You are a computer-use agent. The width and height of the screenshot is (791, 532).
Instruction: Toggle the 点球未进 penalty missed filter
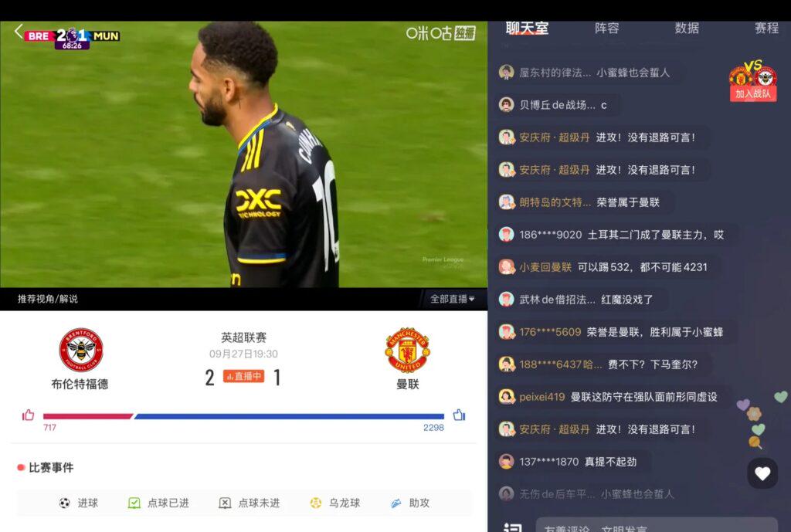(250, 503)
